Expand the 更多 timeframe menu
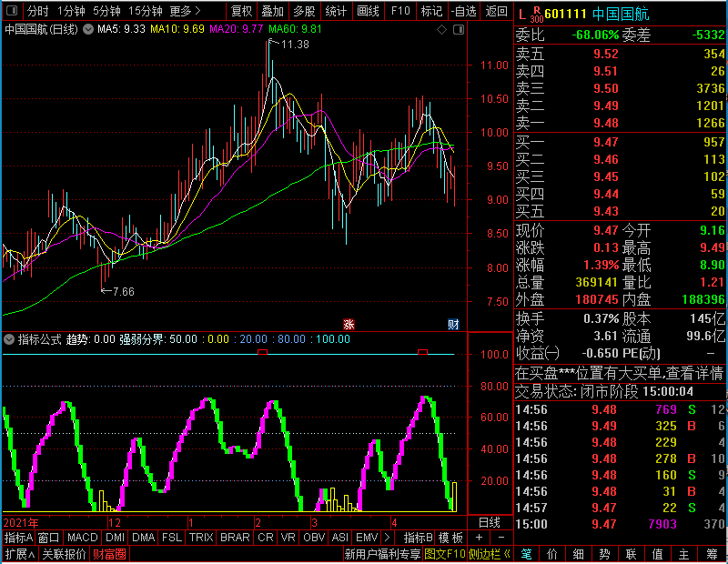The width and height of the screenshot is (728, 564). coord(185,11)
